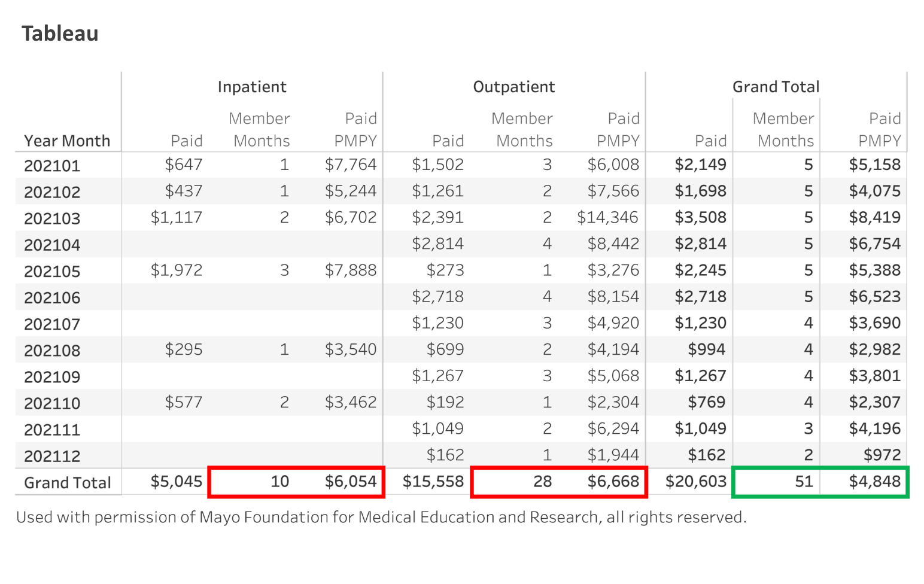Select the 202109 row label

(x=52, y=376)
